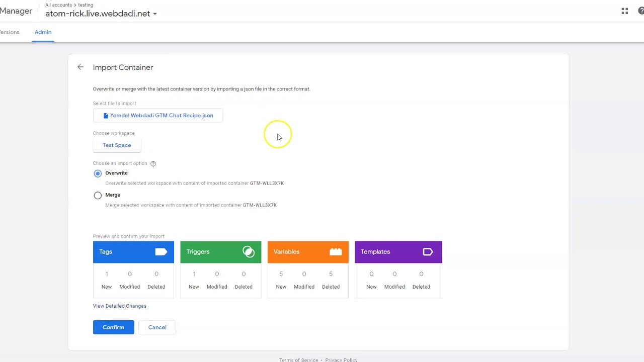Switch to the Versions tab
Screen dimensions: 644x362
9,32
